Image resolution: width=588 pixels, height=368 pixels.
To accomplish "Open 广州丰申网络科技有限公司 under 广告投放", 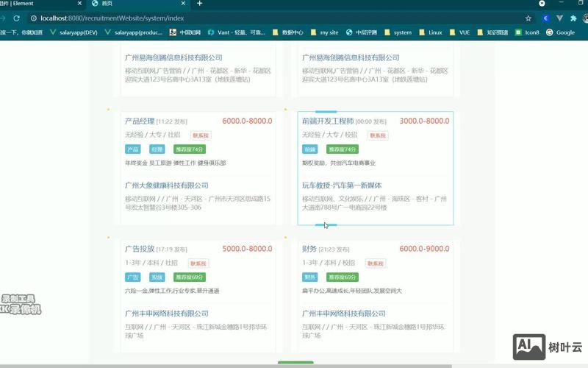I will coord(167,314).
